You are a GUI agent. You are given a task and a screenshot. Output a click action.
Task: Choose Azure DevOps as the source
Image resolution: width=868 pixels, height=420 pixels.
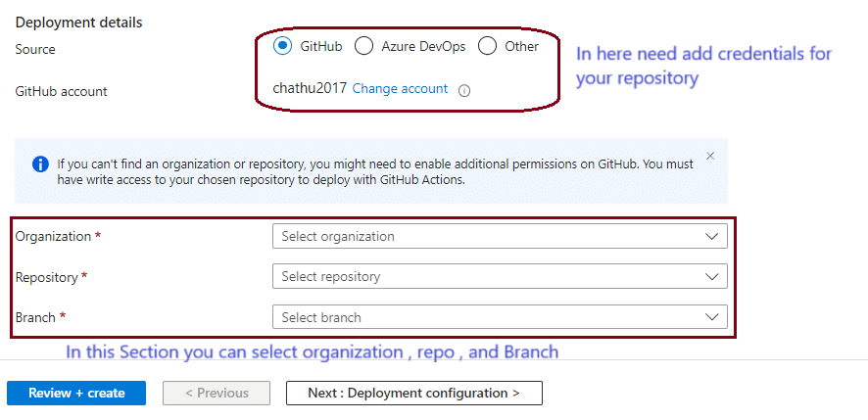pyautogui.click(x=363, y=46)
